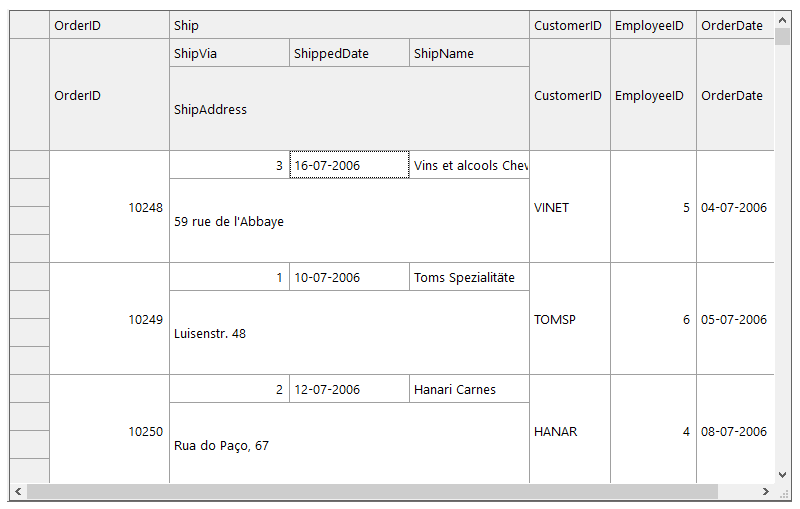This screenshot has width=800, height=509.
Task: Click the top OrderDate band header
Action: point(734,25)
